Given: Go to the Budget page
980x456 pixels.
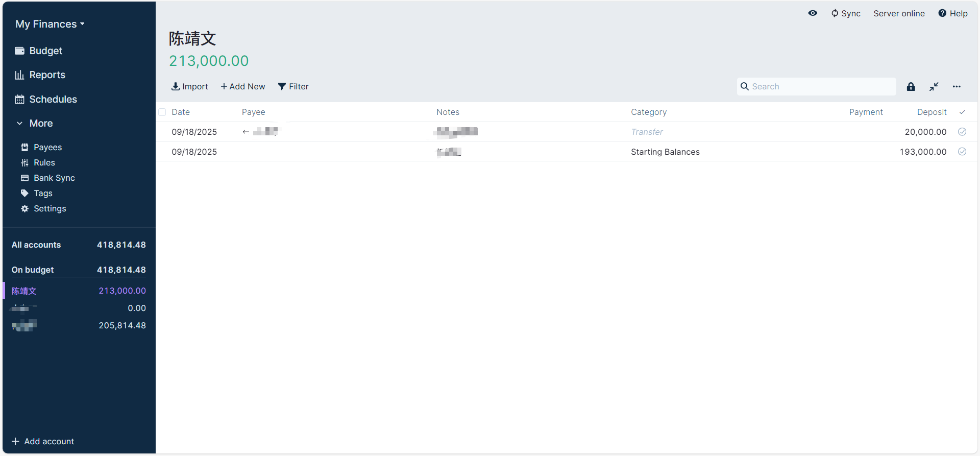Looking at the screenshot, I should click(45, 51).
